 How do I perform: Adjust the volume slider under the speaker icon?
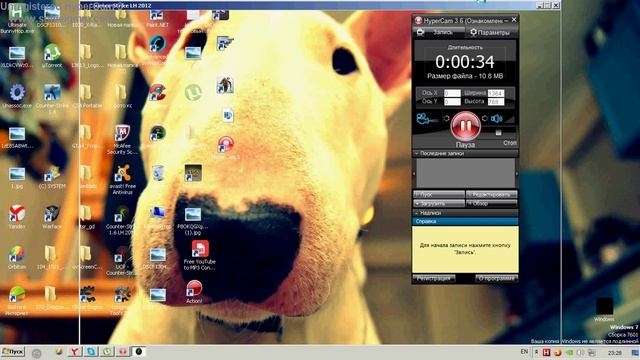[x=498, y=133]
